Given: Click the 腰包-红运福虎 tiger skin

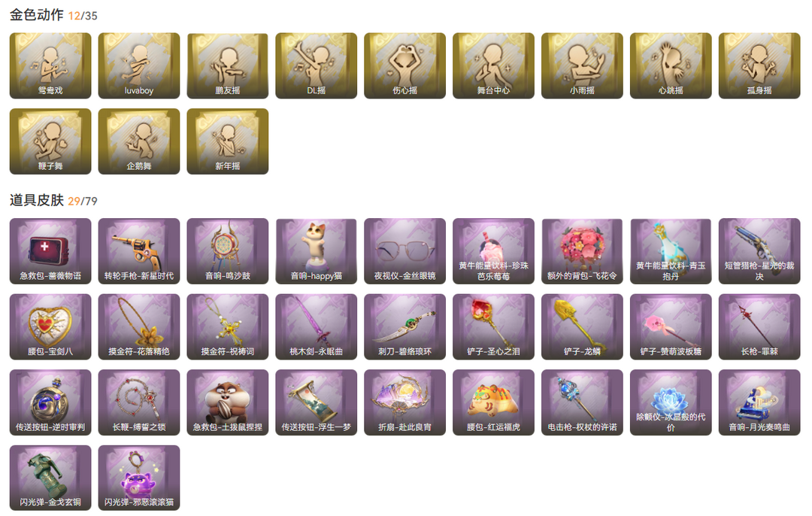Looking at the screenshot, I should click(x=493, y=402).
